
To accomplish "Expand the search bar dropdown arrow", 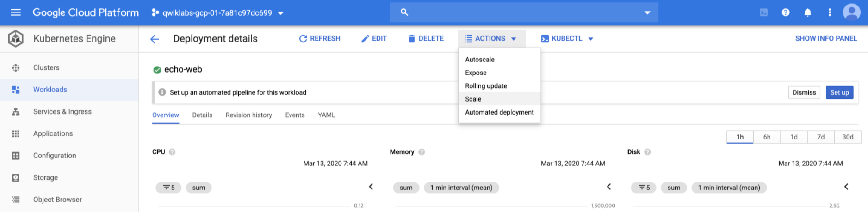I will [x=647, y=13].
